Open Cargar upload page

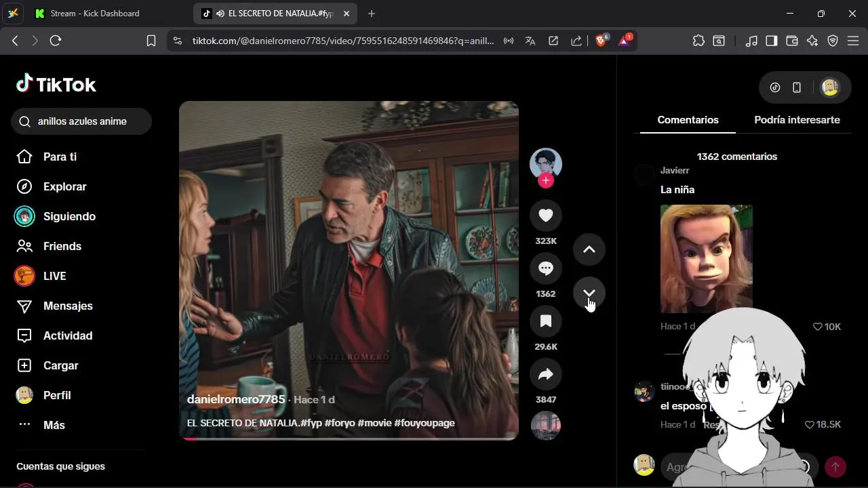pos(47,365)
